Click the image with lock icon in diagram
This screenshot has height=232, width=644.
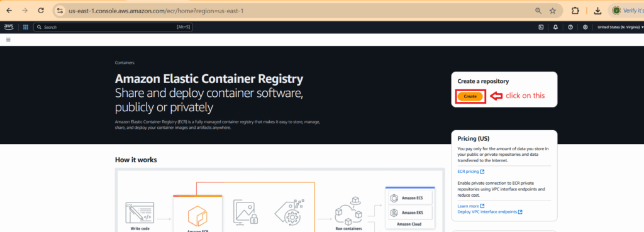(246, 212)
